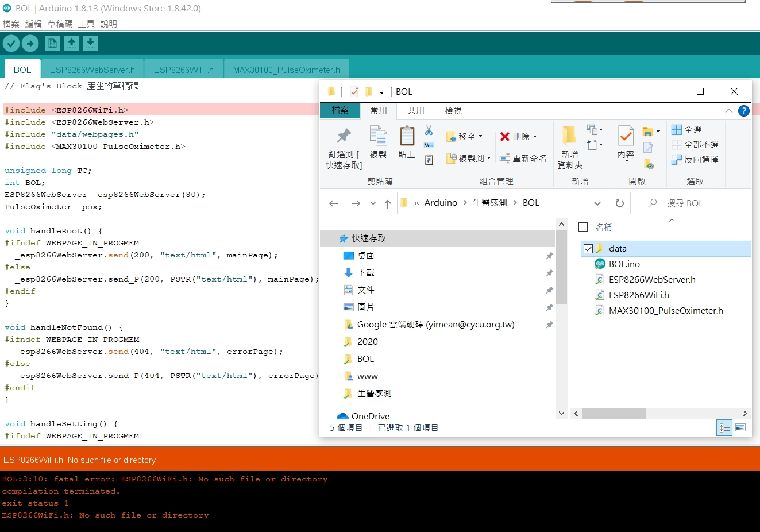Screen dimensions: 760x532
Task: Click 反向選擇 (Invert selection) button
Action: [x=695, y=160]
